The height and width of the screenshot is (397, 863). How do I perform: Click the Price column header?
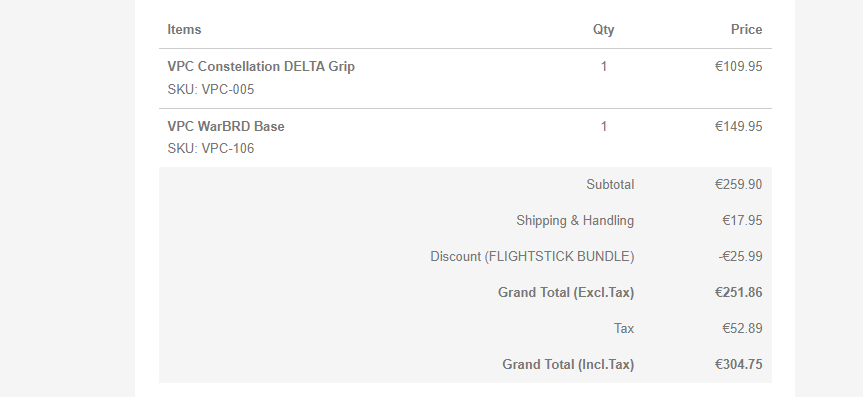point(746,30)
